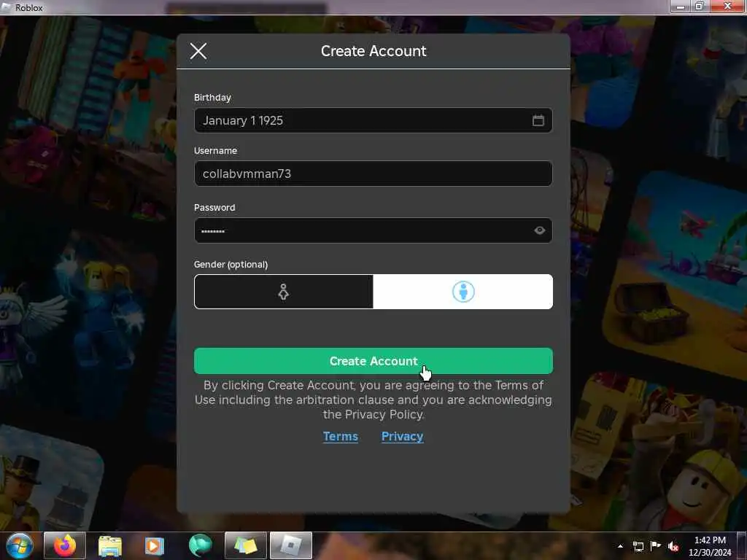The width and height of the screenshot is (747, 560).
Task: Select the male gender option
Action: [x=463, y=292]
